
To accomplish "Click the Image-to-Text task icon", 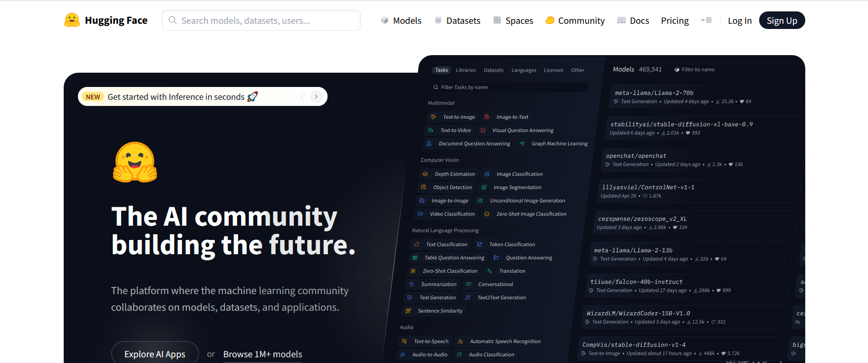I will click(487, 117).
